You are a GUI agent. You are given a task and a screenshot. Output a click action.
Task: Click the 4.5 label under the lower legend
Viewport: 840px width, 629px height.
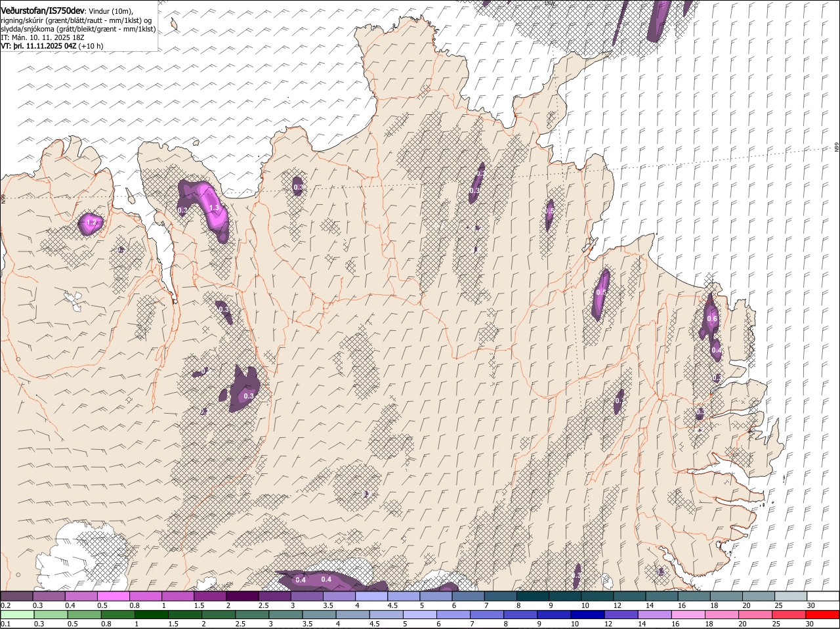coord(375,624)
